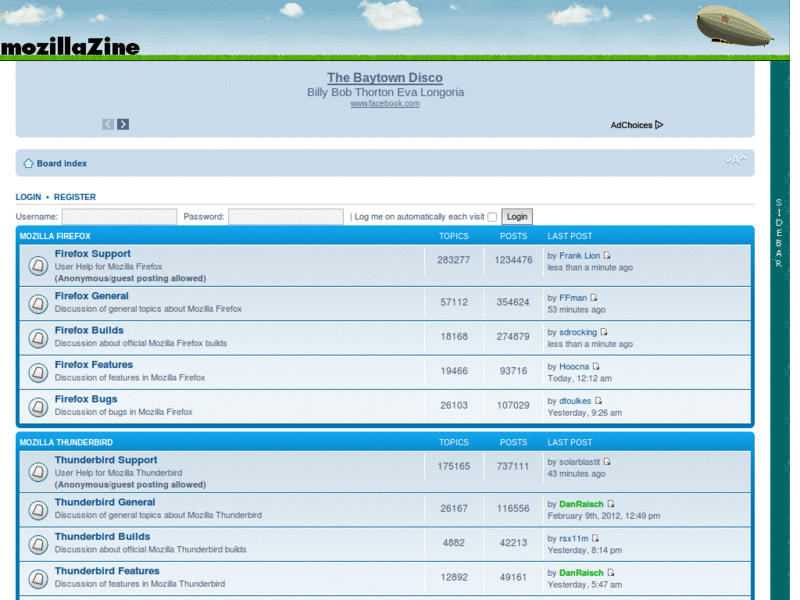
Task: View latest post icon beside Thunderbird Features' DanRaisch
Action: coord(611,572)
